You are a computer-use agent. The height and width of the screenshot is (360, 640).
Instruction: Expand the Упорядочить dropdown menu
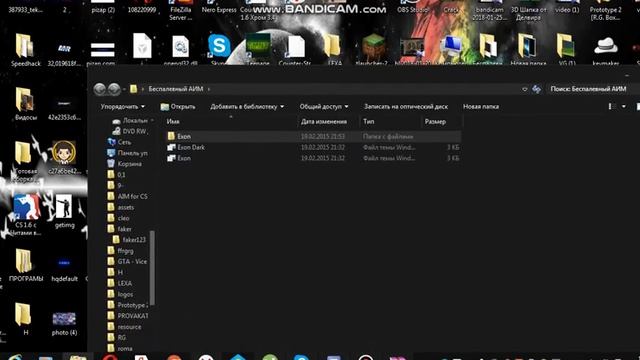[x=122, y=107]
